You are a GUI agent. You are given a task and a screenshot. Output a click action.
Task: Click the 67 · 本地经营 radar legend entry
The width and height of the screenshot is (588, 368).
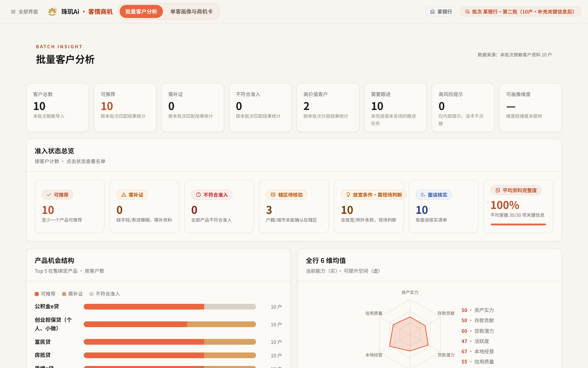pyautogui.click(x=478, y=351)
